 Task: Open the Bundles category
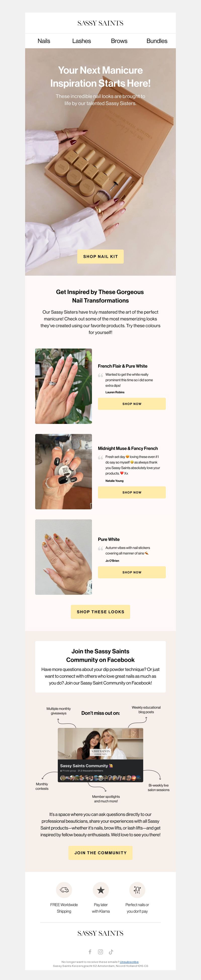157,41
